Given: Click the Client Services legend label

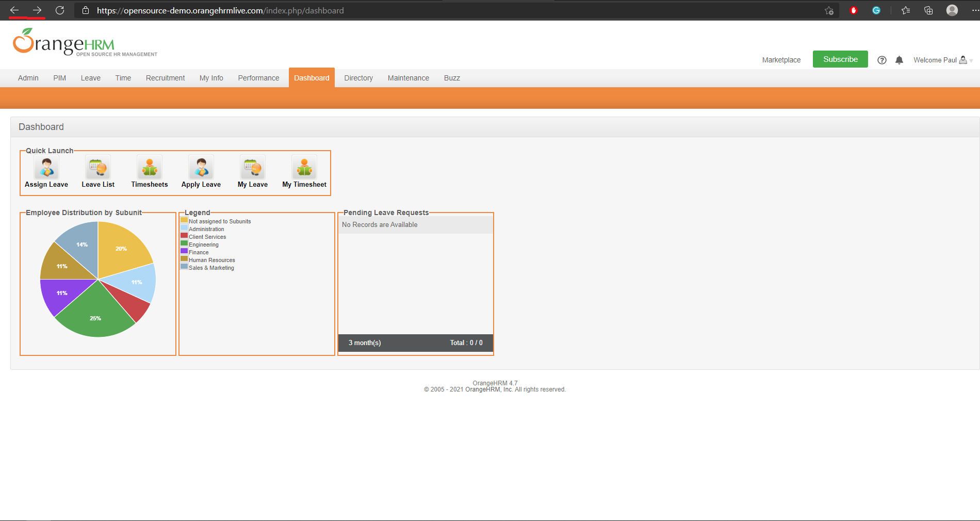Looking at the screenshot, I should [x=207, y=237].
